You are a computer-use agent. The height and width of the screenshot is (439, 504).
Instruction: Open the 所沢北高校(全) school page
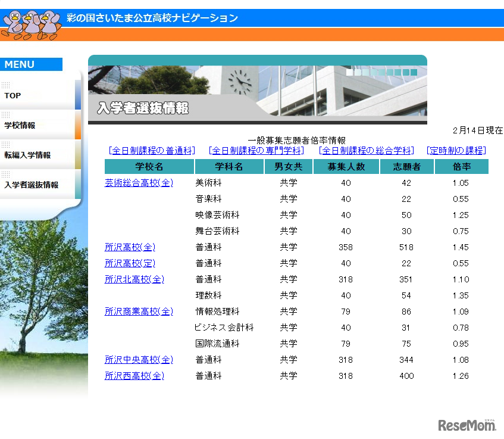coord(133,279)
